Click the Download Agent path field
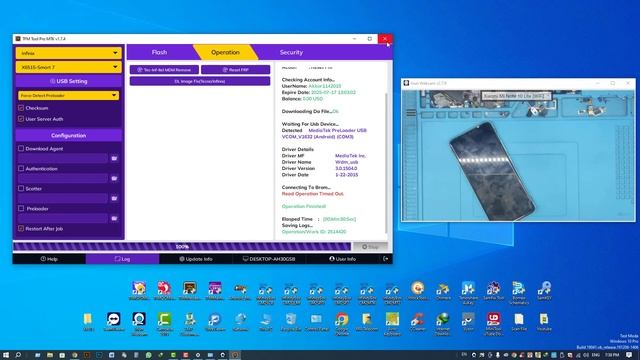640x360 pixels. pyautogui.click(x=63, y=158)
